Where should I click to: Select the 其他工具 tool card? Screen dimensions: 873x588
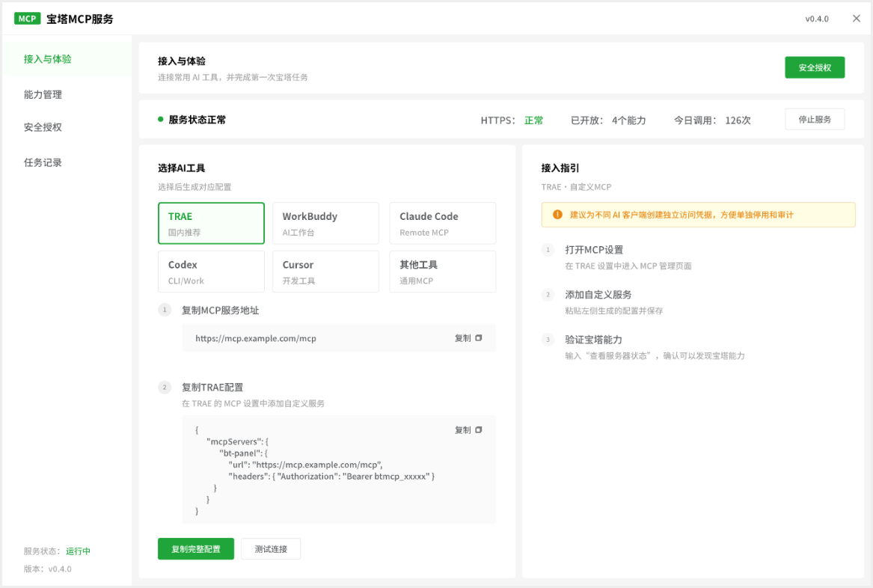[x=443, y=272]
